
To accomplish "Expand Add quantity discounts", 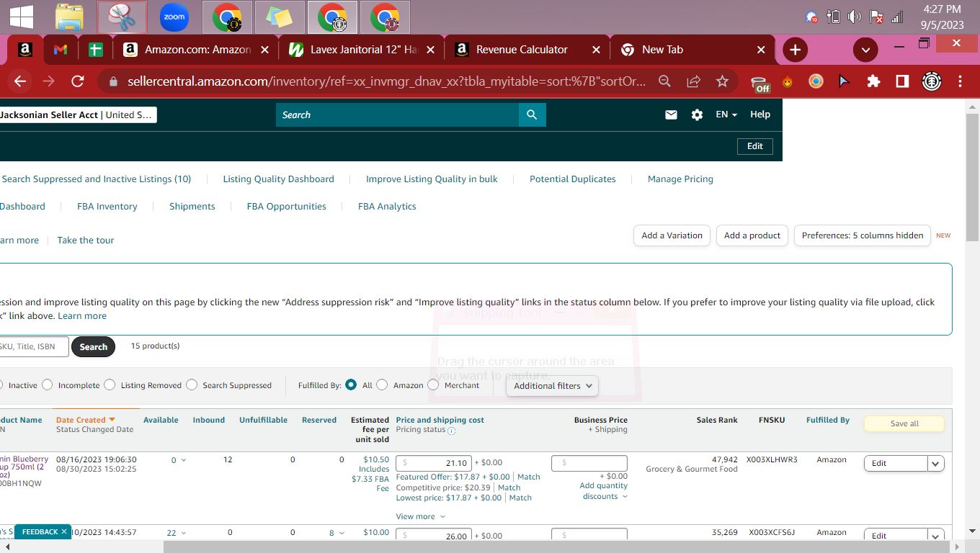I will tap(604, 491).
